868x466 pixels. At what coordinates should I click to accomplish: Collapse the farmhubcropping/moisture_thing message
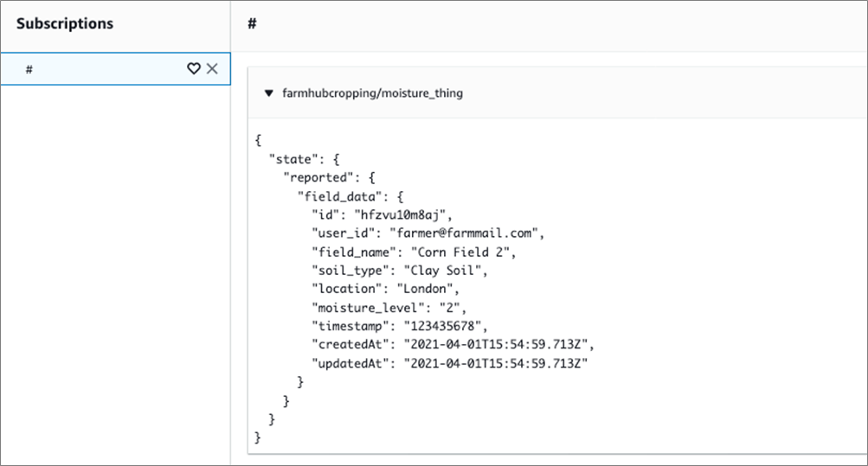(269, 93)
